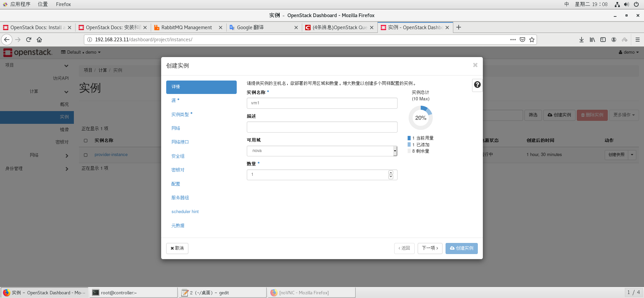Open the 应用程序 menu
Image resolution: width=644 pixels, height=298 pixels.
(20, 4)
